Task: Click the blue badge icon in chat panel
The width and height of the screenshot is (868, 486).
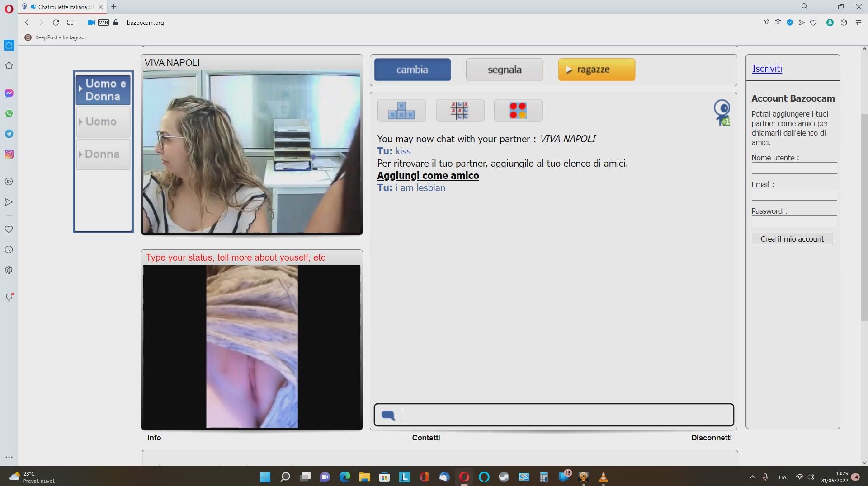Action: point(722,112)
